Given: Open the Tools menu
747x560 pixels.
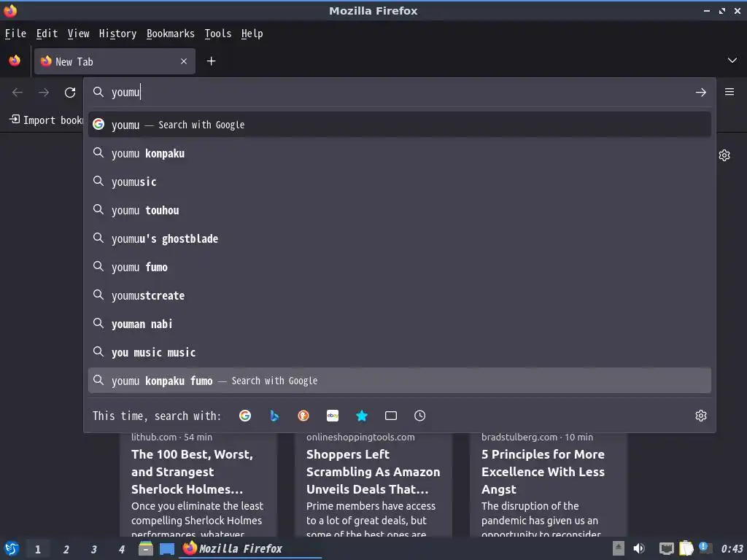Looking at the screenshot, I should click(217, 34).
